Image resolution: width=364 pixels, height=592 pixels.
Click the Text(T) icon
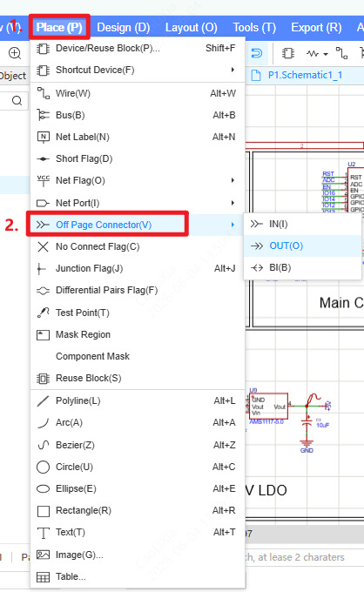click(43, 533)
